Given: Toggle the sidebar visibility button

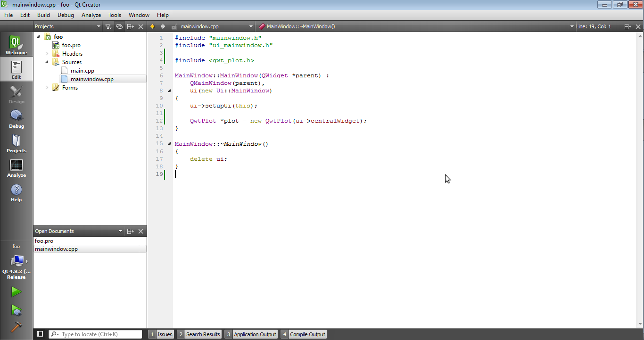Looking at the screenshot, I should 40,334.
